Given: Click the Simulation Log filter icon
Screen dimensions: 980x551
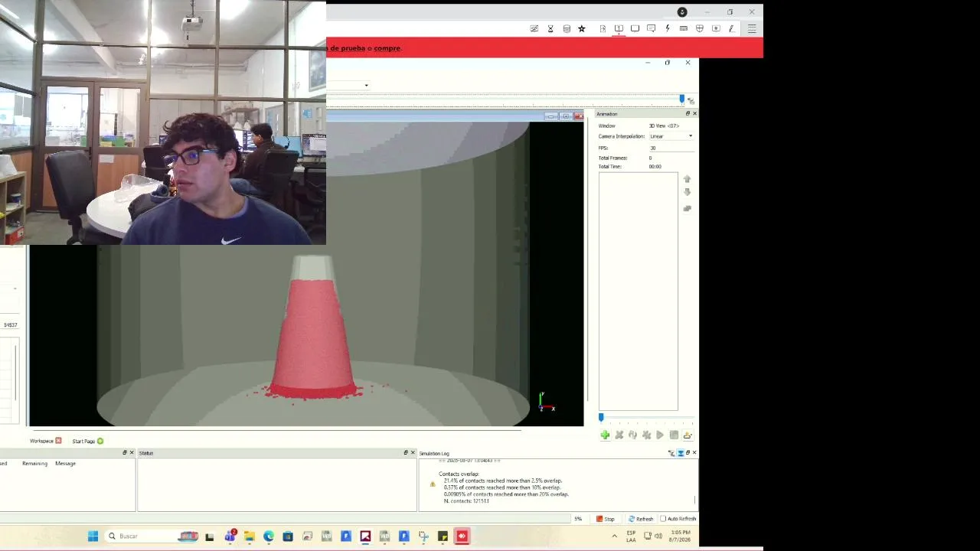Looking at the screenshot, I should point(671,453).
